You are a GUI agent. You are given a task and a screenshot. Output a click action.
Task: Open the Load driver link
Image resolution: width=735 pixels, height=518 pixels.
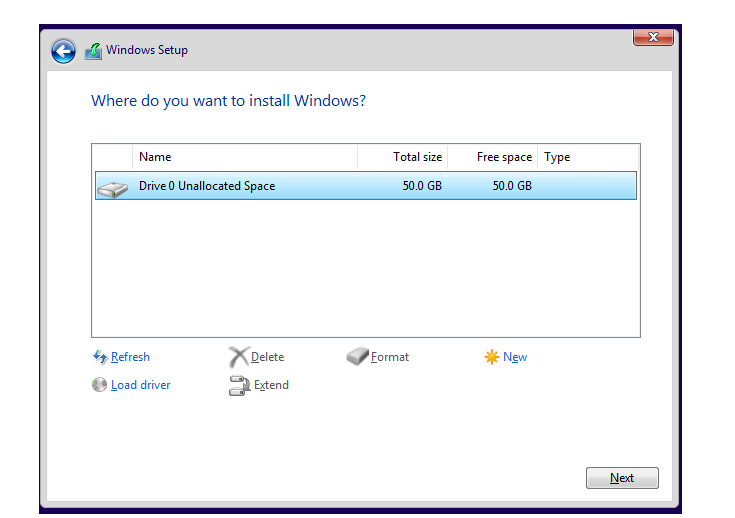click(x=140, y=385)
